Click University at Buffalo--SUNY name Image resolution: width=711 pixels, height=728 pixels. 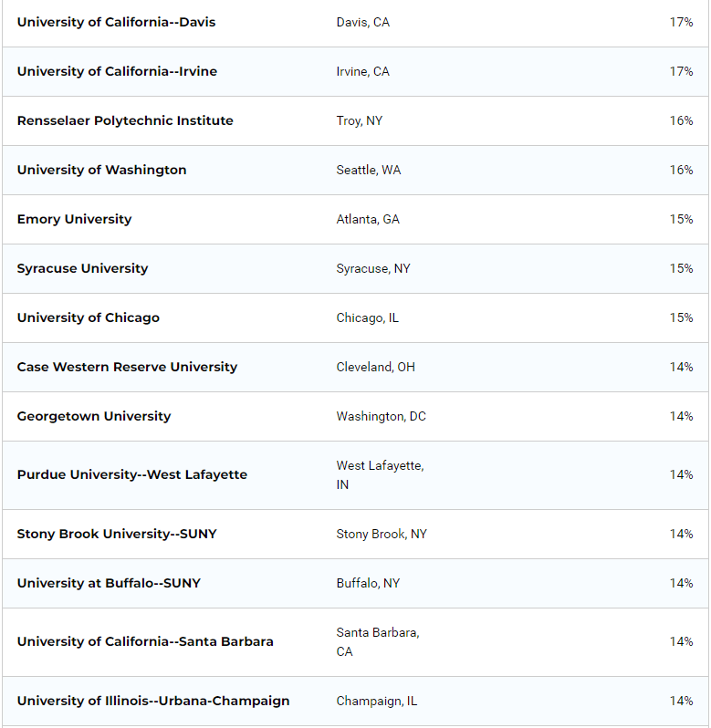click(x=109, y=583)
